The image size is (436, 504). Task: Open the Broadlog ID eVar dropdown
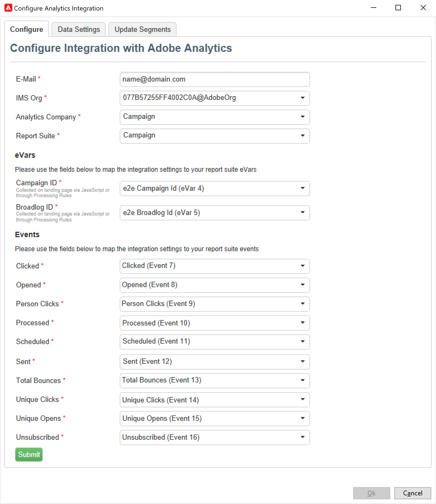coord(215,213)
